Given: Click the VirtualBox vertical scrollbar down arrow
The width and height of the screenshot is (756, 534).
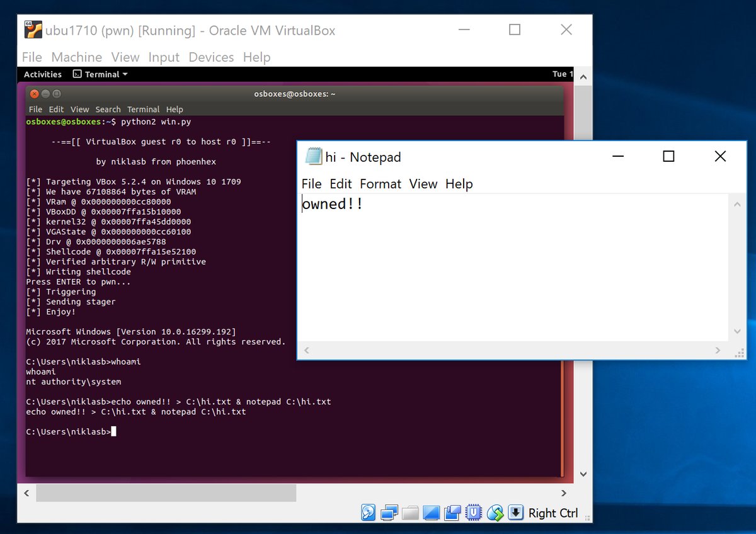Looking at the screenshot, I should click(x=583, y=474).
